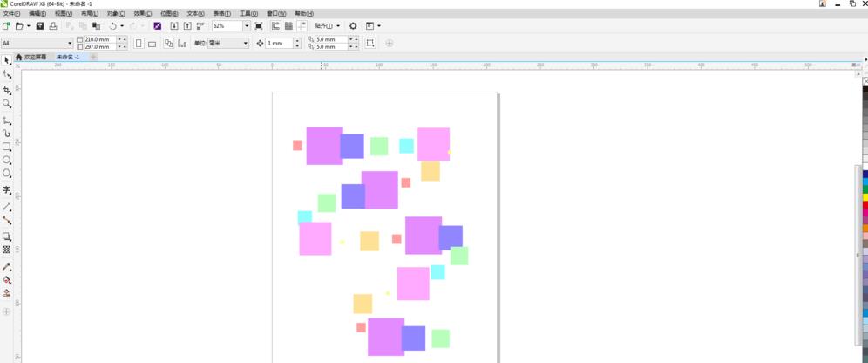Select the Pick tool in the toolbox
This screenshot has height=363, width=868.
click(x=7, y=60)
